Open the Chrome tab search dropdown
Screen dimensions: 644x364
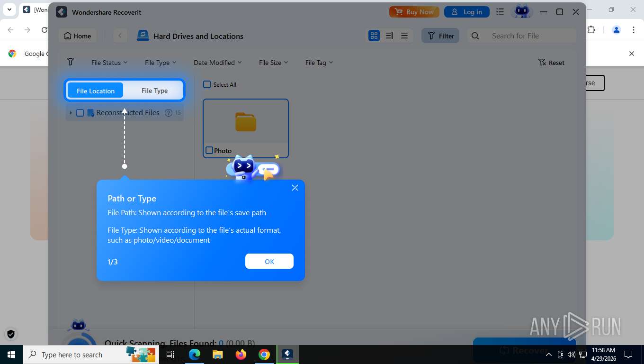point(9,9)
